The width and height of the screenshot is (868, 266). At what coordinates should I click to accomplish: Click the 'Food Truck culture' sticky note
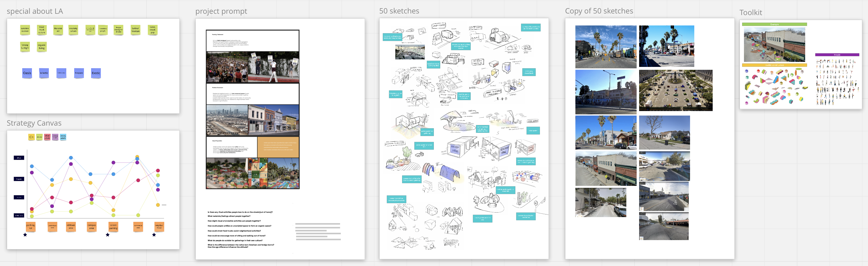click(x=41, y=30)
